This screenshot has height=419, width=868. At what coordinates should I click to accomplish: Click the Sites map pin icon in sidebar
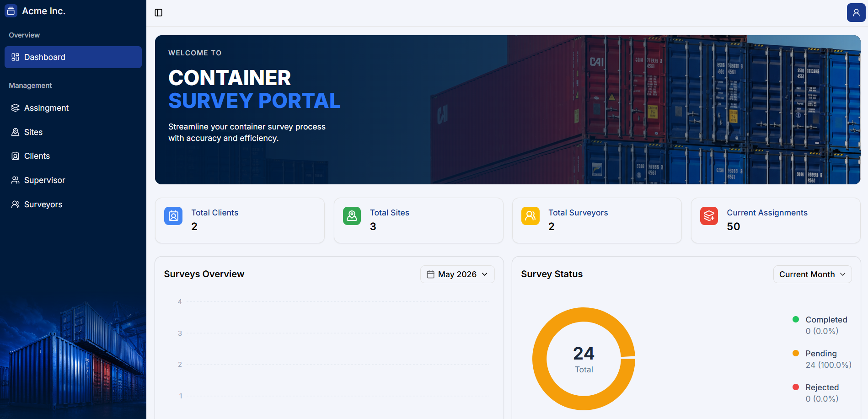coord(15,132)
